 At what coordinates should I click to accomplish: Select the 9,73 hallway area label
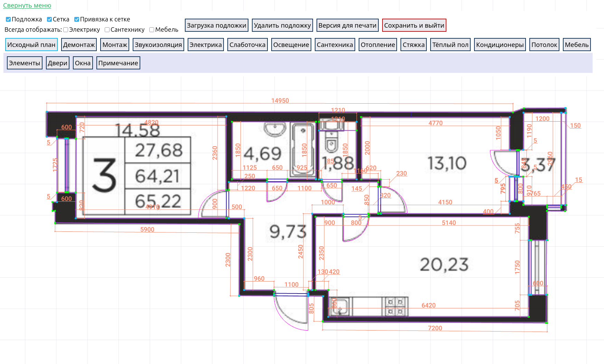click(x=288, y=231)
